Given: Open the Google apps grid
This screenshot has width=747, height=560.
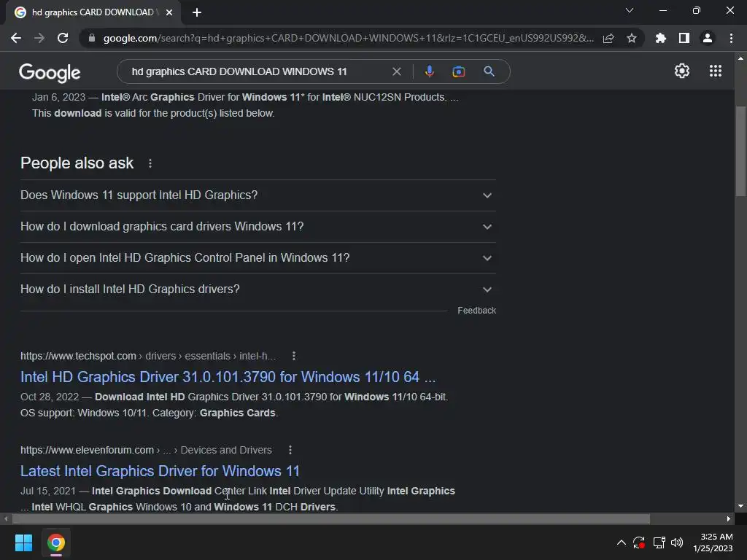Looking at the screenshot, I should coord(716,71).
